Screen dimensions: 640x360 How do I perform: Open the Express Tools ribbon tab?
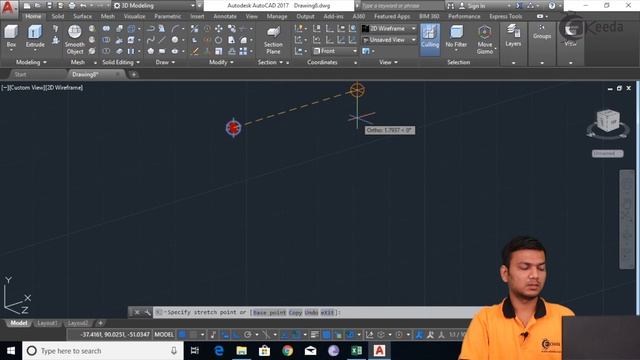(506, 16)
